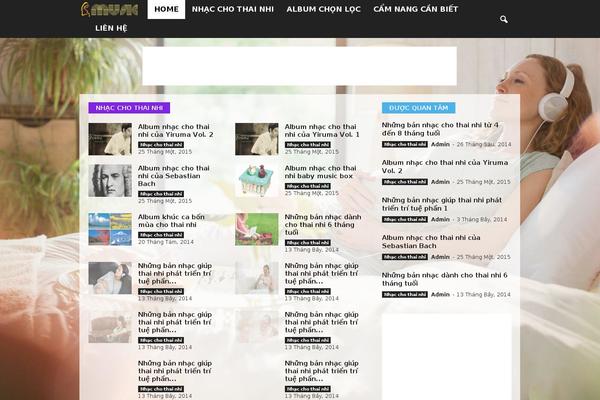Open sidebar article Yiruma Vol. 2
Viewport: 600px width, 400px height.
[x=445, y=167]
